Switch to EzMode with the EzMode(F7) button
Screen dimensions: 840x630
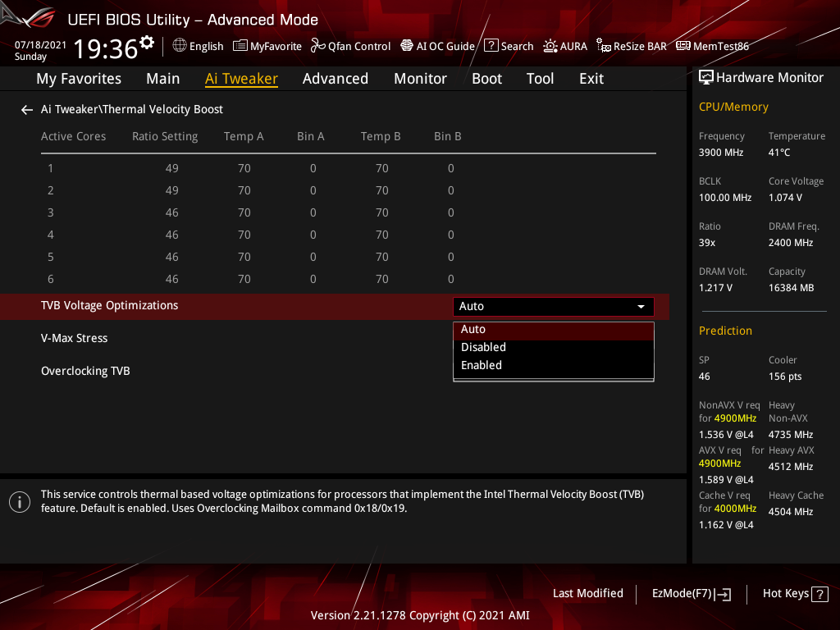[x=691, y=593]
